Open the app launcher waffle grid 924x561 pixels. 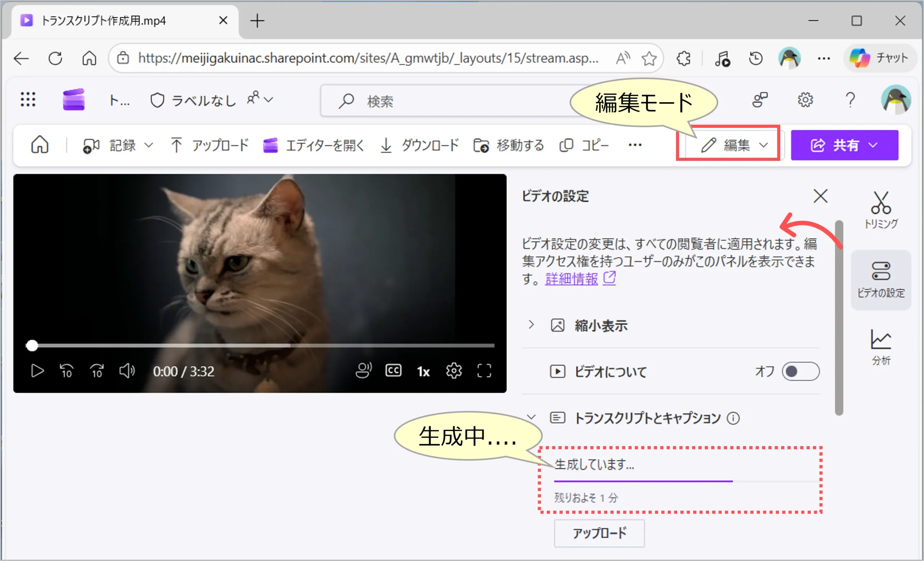click(28, 100)
